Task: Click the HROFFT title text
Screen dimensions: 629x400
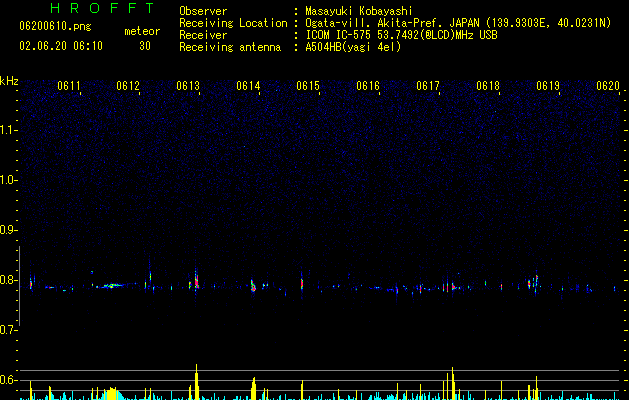Action: 103,8
